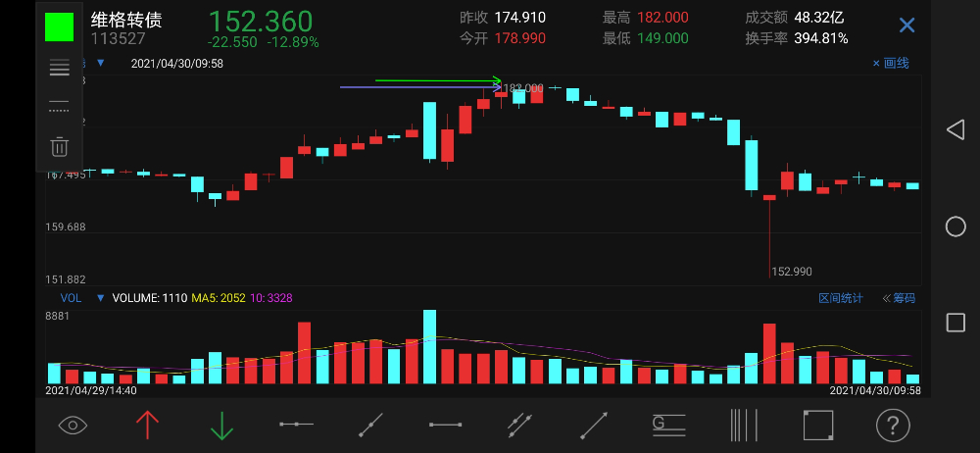The height and width of the screenshot is (453, 980).
Task: Tap the 维格转债 bond name
Action: tap(126, 20)
